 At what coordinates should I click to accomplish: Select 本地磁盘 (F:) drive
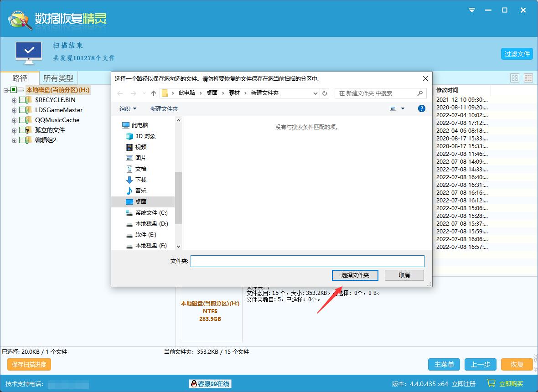tap(146, 246)
